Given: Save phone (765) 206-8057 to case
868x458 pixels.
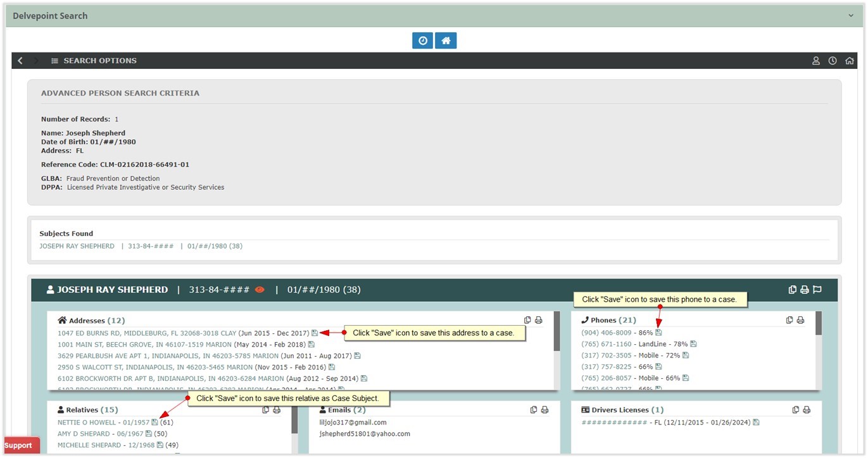Looking at the screenshot, I should [686, 378].
